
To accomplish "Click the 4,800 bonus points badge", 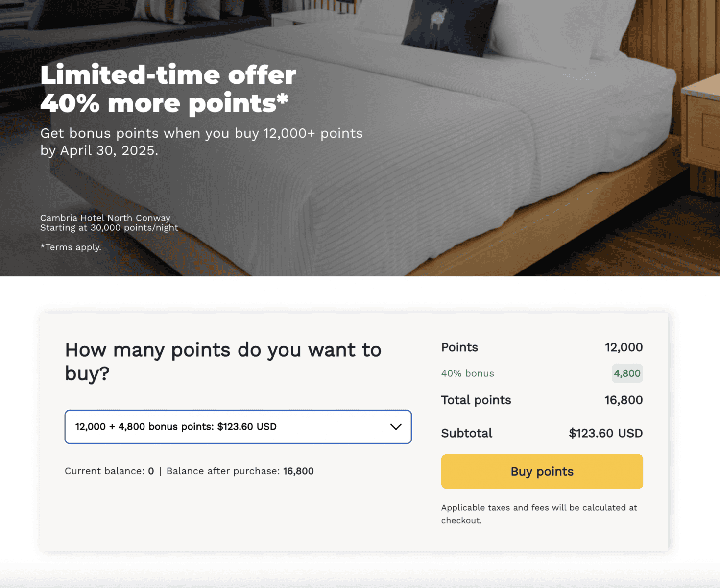I will [627, 373].
